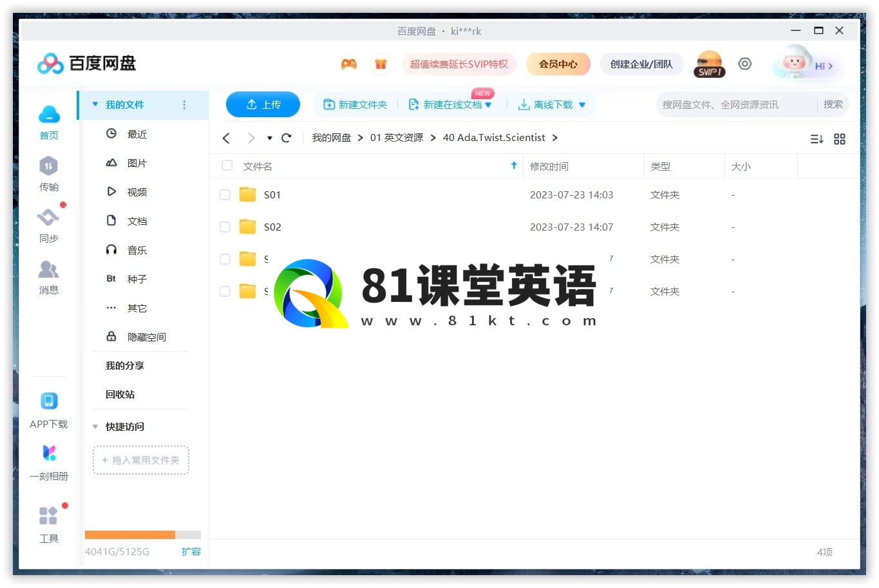Open the 同步 sync section
This screenshot has width=879, height=588.
pos(49,225)
